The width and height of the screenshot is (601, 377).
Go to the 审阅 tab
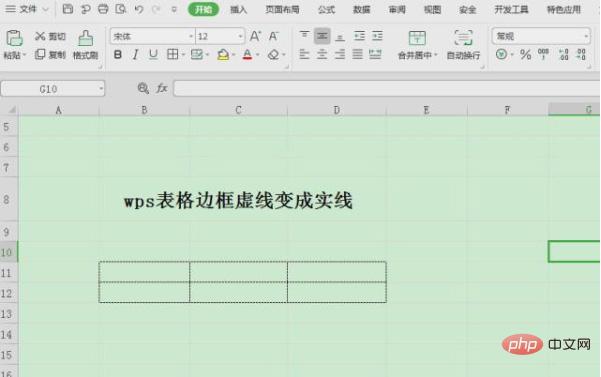pyautogui.click(x=397, y=10)
